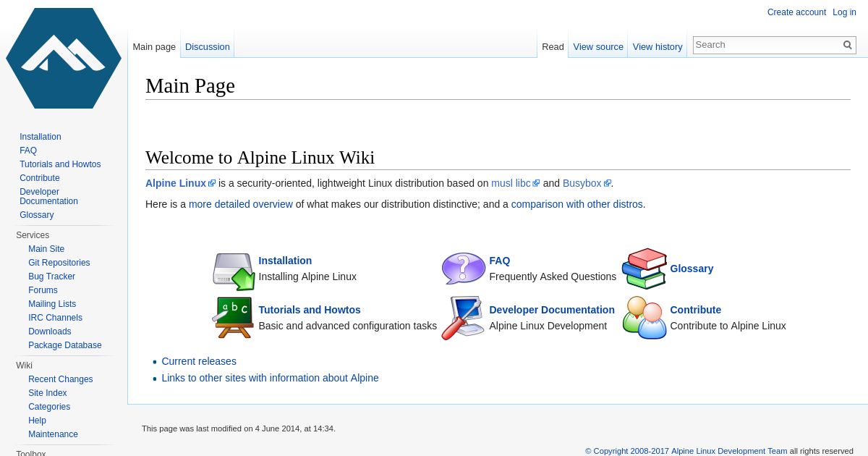Click the Contribute people icon

tap(644, 318)
